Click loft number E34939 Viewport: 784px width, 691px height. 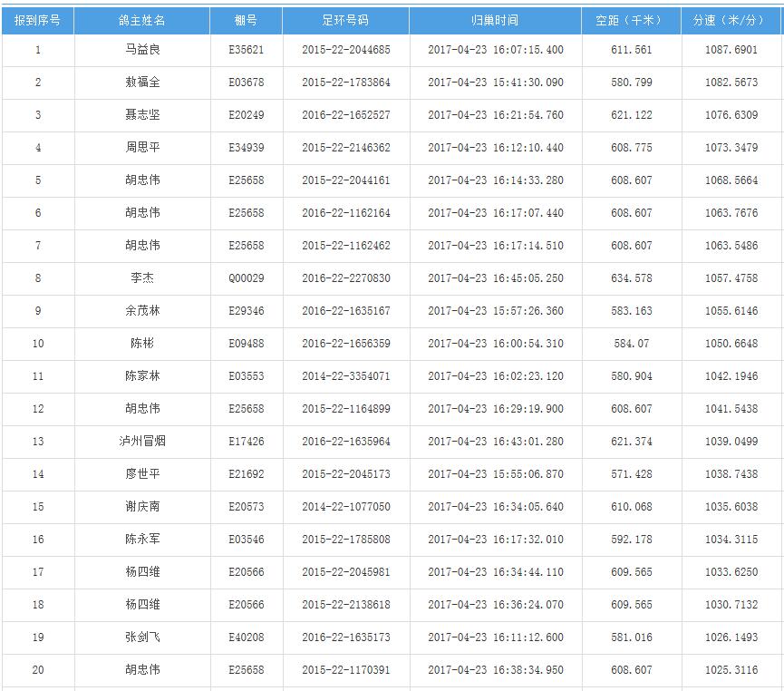click(246, 148)
